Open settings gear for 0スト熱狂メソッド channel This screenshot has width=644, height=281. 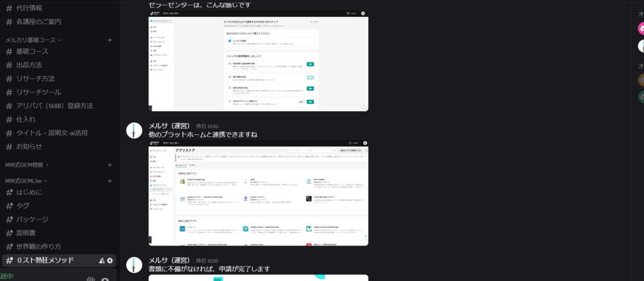coord(110,261)
